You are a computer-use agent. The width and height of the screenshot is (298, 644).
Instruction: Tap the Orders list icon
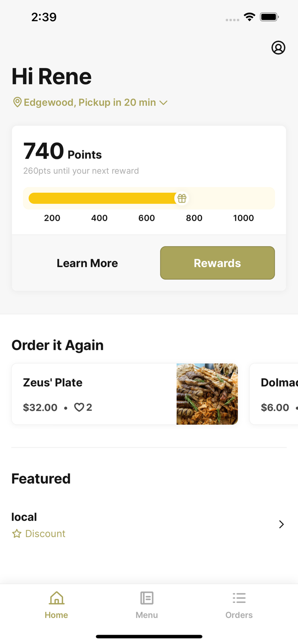239,598
